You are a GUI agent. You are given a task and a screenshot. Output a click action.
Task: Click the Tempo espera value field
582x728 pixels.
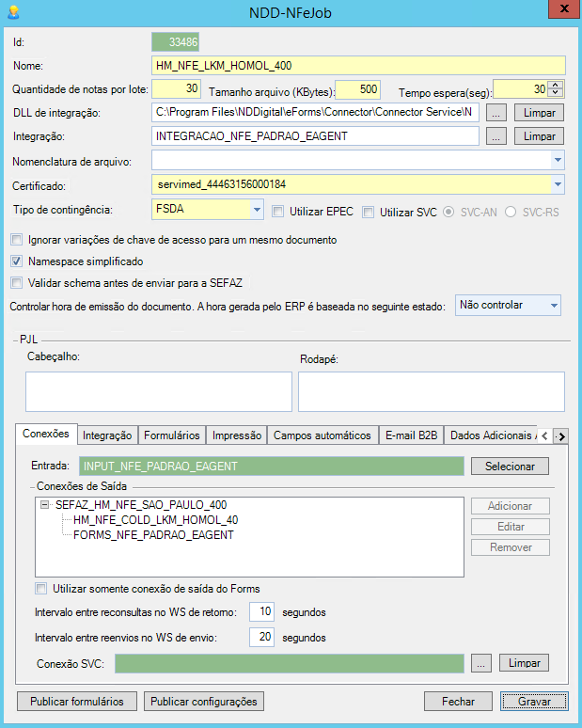[520, 88]
